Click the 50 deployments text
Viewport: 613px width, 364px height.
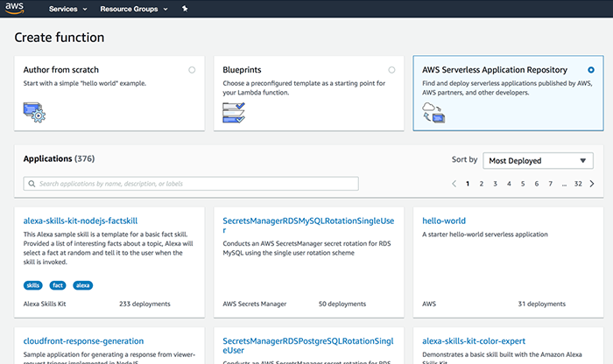342,304
